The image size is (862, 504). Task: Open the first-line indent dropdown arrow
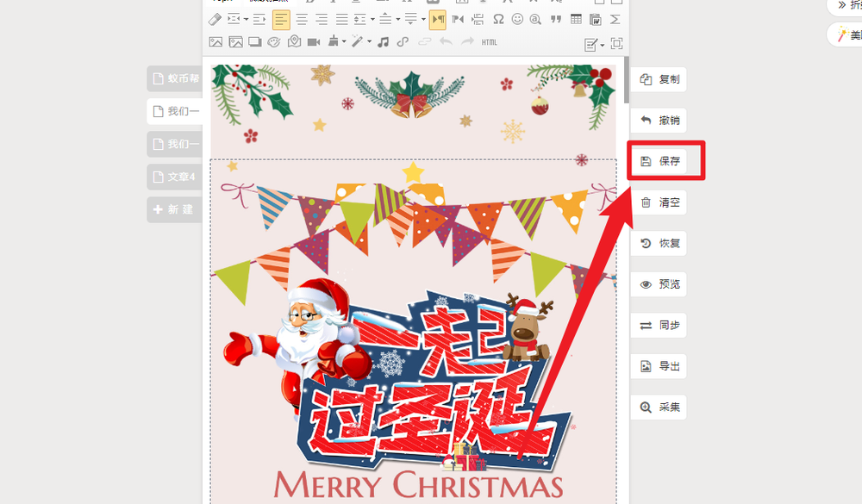click(x=246, y=20)
